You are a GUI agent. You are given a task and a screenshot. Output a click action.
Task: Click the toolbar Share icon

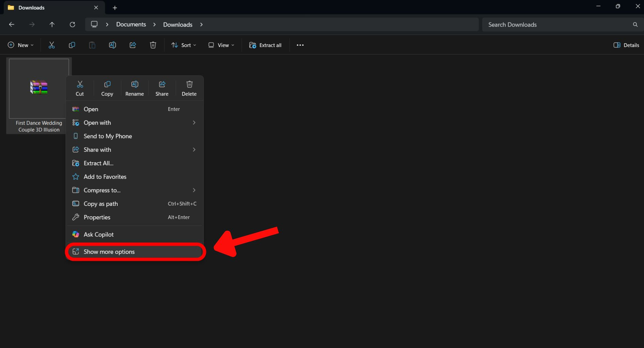(x=133, y=45)
